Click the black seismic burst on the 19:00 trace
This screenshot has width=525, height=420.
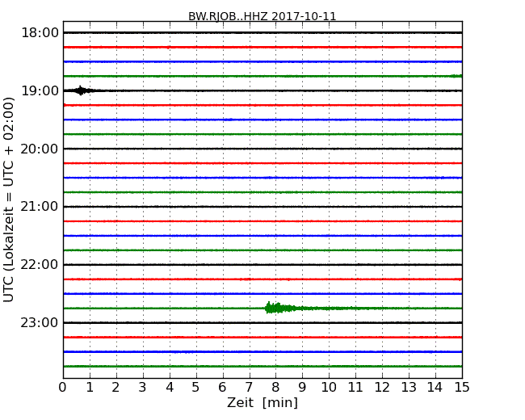pyautogui.click(x=81, y=90)
